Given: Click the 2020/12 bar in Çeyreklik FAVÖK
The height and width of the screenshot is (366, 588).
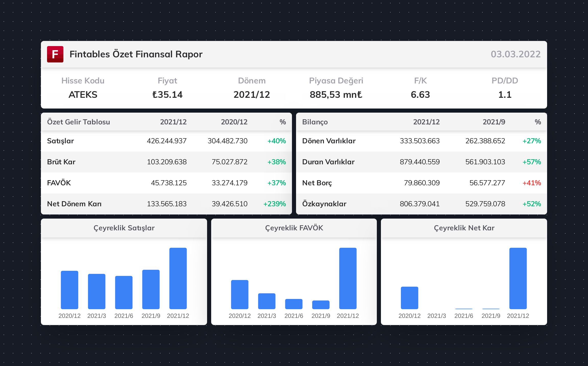Looking at the screenshot, I should [x=240, y=294].
